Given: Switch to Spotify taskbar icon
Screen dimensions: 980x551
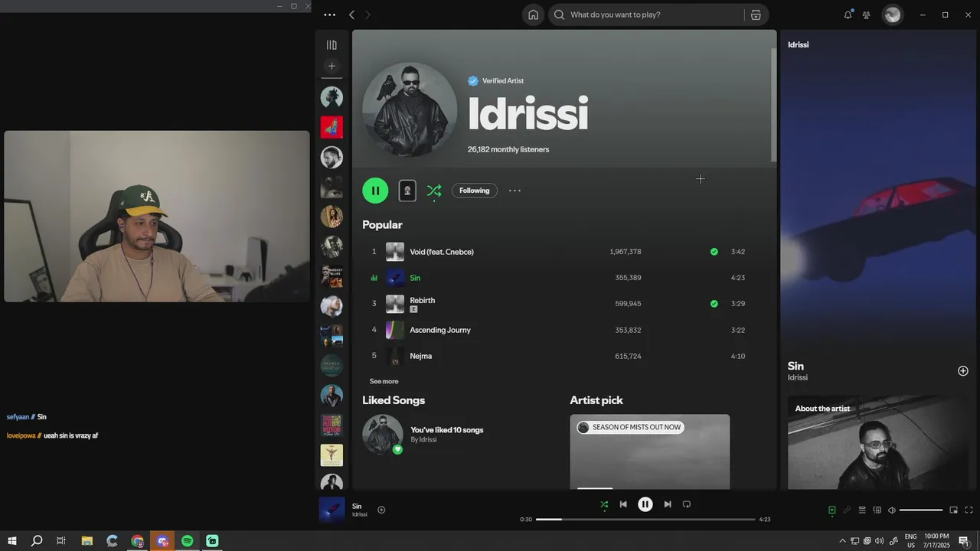Looking at the screenshot, I should point(188,541).
